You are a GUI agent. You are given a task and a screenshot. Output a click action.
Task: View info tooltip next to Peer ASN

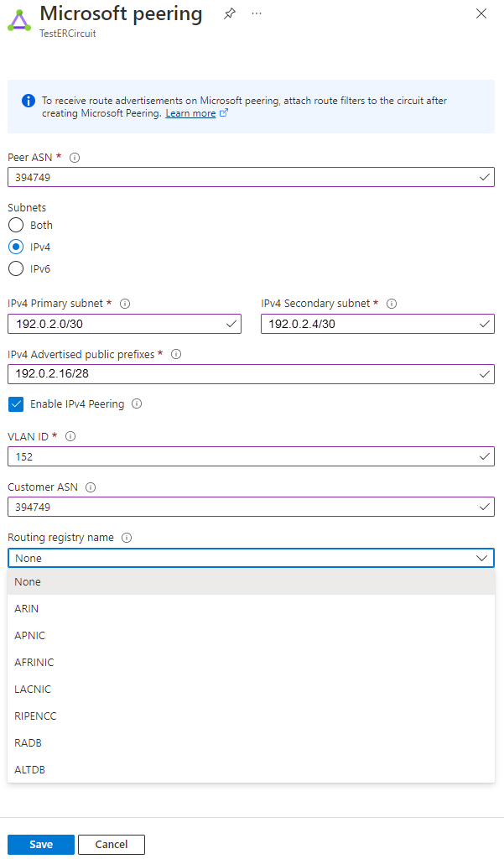point(76,157)
